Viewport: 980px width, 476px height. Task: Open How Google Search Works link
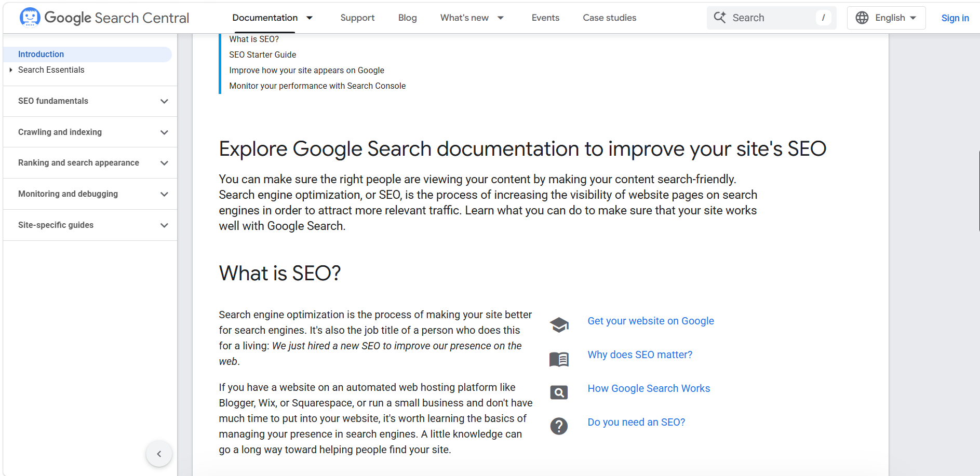click(x=649, y=388)
